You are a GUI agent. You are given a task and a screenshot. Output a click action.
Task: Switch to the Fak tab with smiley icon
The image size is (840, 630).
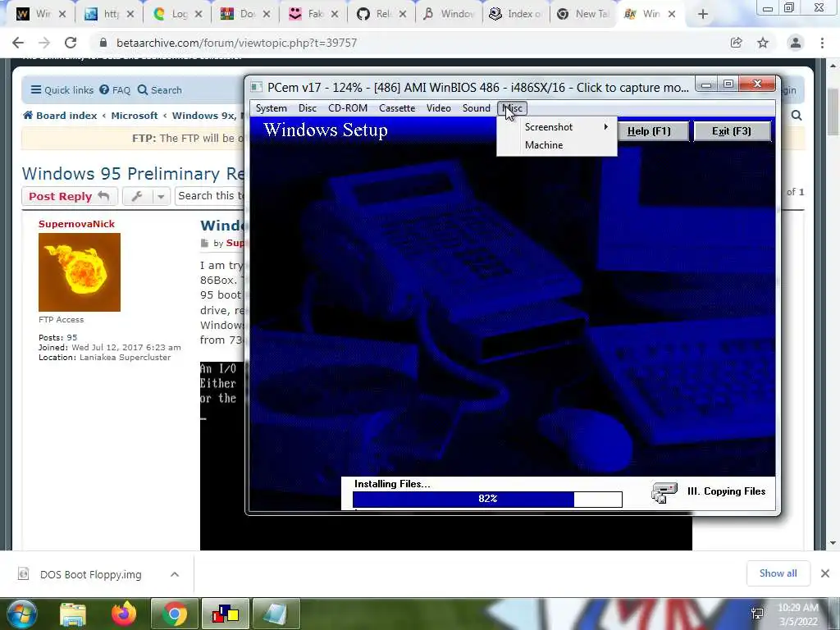click(x=313, y=14)
